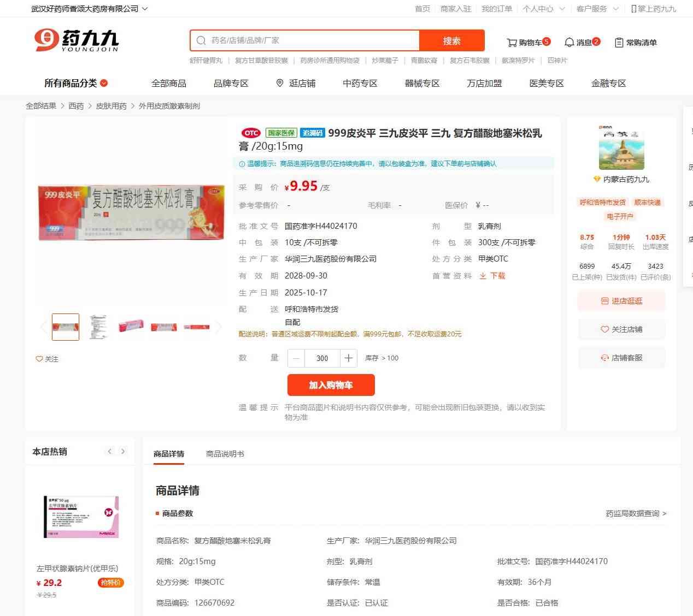Expand the pharmacy company name dropdown
This screenshot has height=616, width=693.
coord(145,9)
